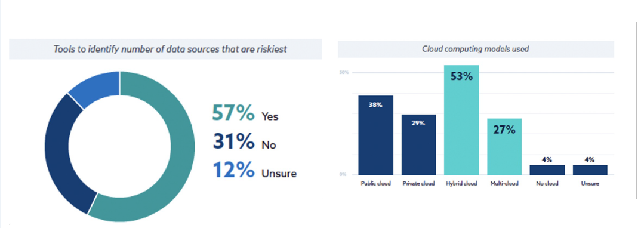Click the Unsure 4% bar
The height and width of the screenshot is (228, 644).
pyautogui.click(x=590, y=170)
